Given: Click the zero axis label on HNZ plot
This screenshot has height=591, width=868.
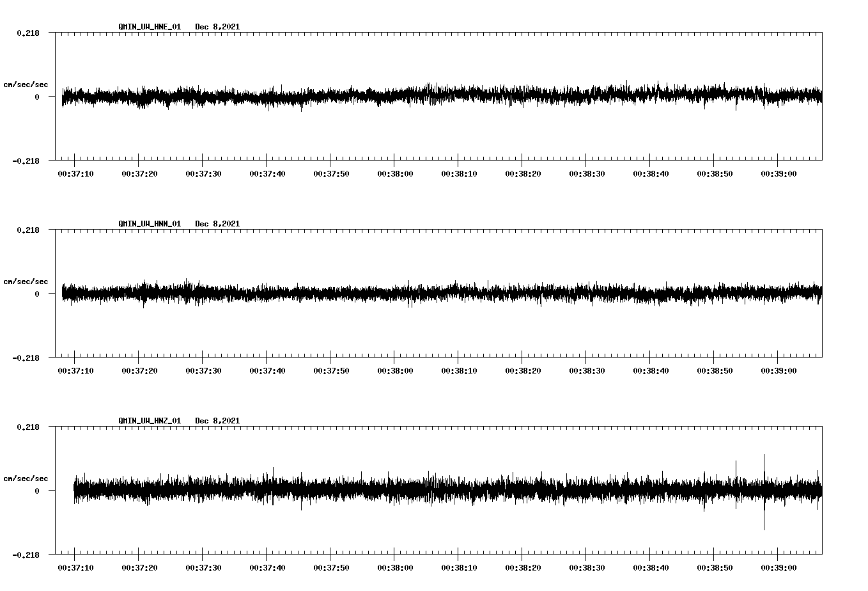Looking at the screenshot, I should [36, 491].
